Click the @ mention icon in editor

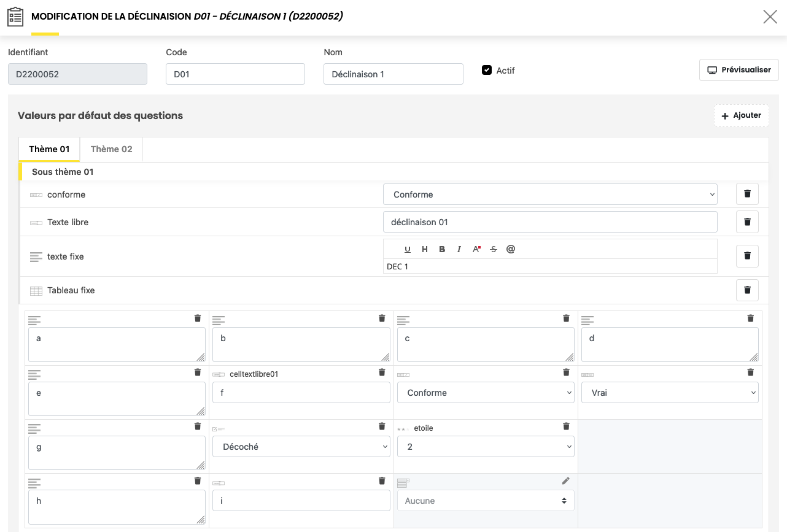point(511,249)
